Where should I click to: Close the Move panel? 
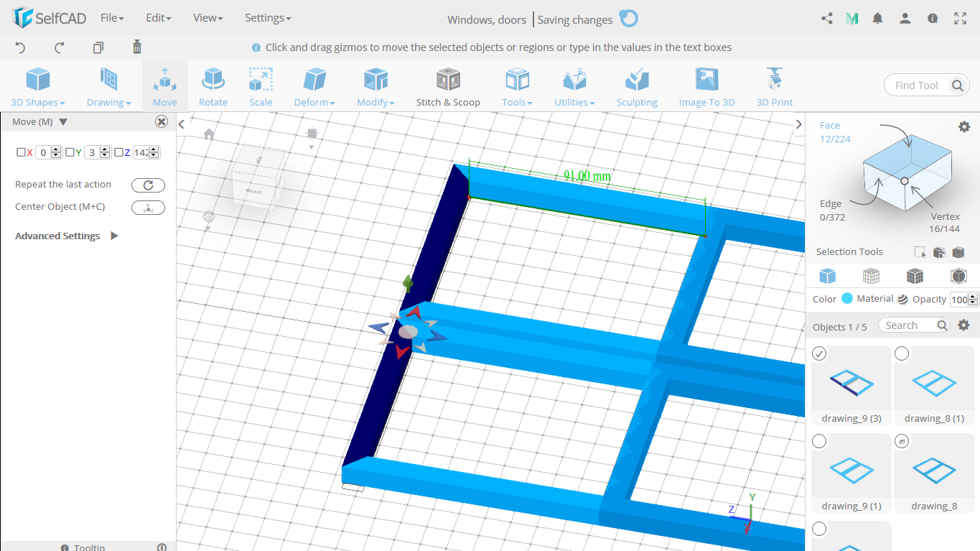pyautogui.click(x=162, y=122)
